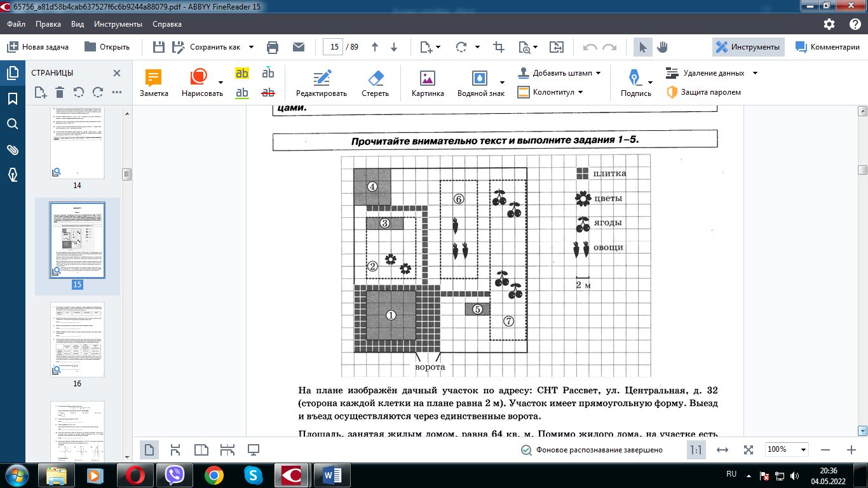This screenshot has height=488, width=868.
Task: Close the Pages panel with X
Action: coord(117,73)
